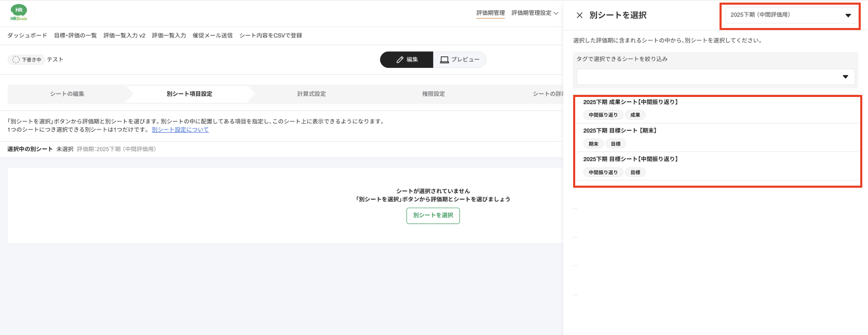Click the 編集 mode button
This screenshot has width=868, height=335.
(406, 60)
